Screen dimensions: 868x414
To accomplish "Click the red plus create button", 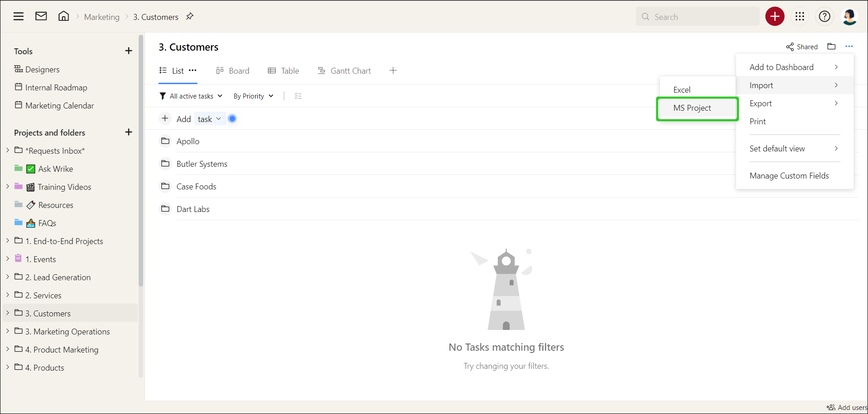I will (x=775, y=17).
